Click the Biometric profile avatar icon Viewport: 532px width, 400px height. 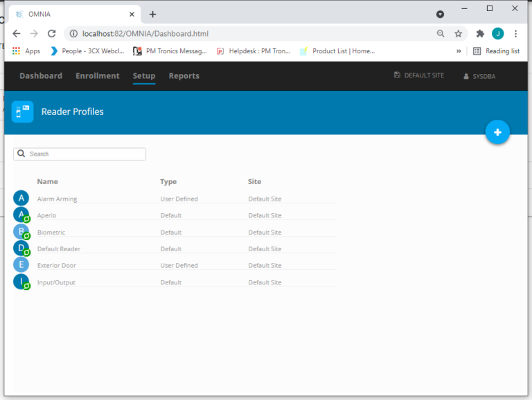point(21,232)
